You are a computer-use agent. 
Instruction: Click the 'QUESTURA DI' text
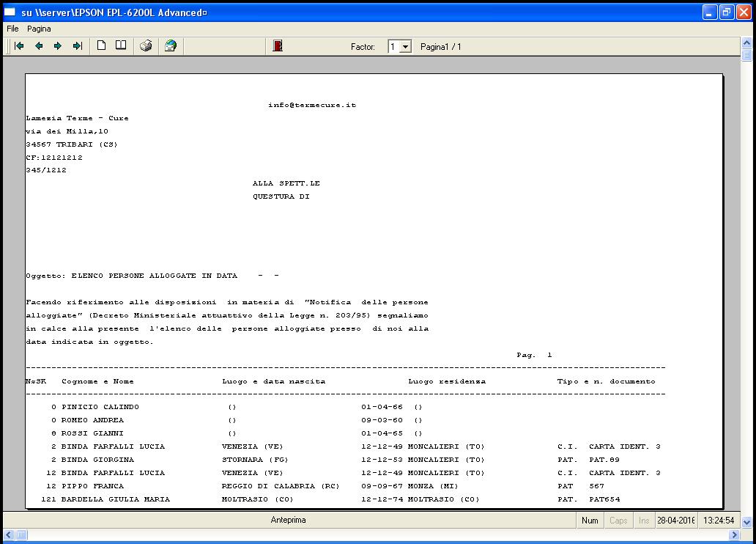point(281,196)
